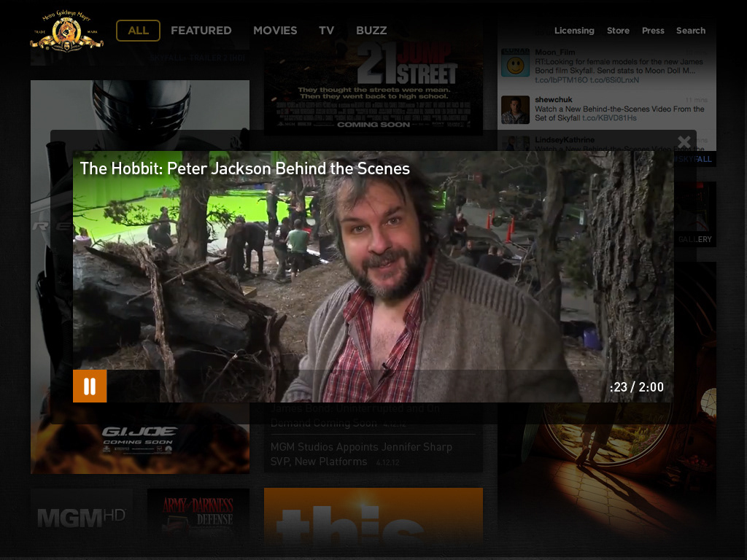Open the TV tab
The image size is (747, 560).
pos(326,31)
